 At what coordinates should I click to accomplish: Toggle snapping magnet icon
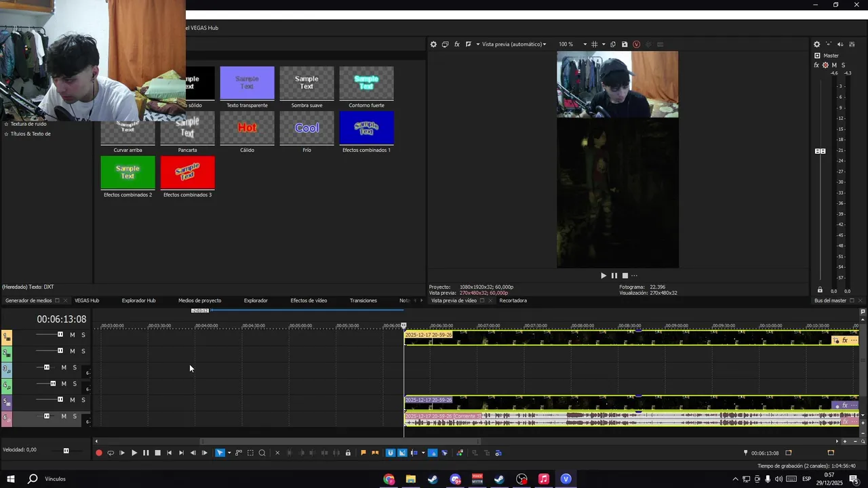click(391, 453)
